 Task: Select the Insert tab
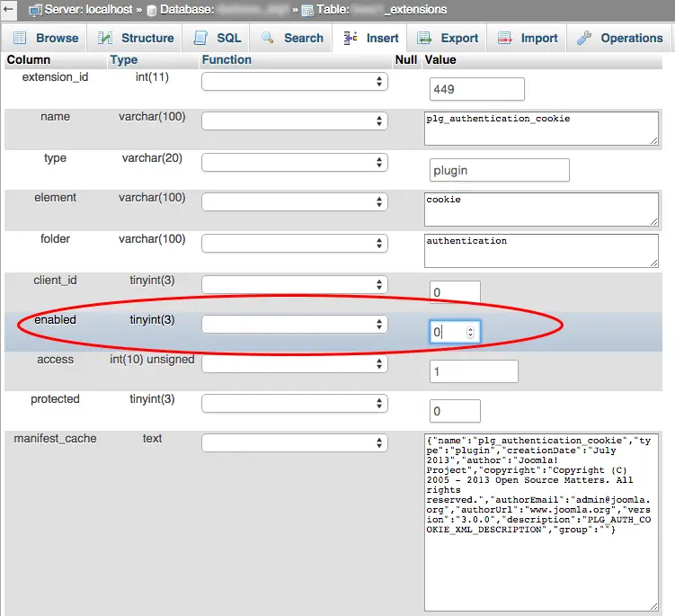coord(369,38)
